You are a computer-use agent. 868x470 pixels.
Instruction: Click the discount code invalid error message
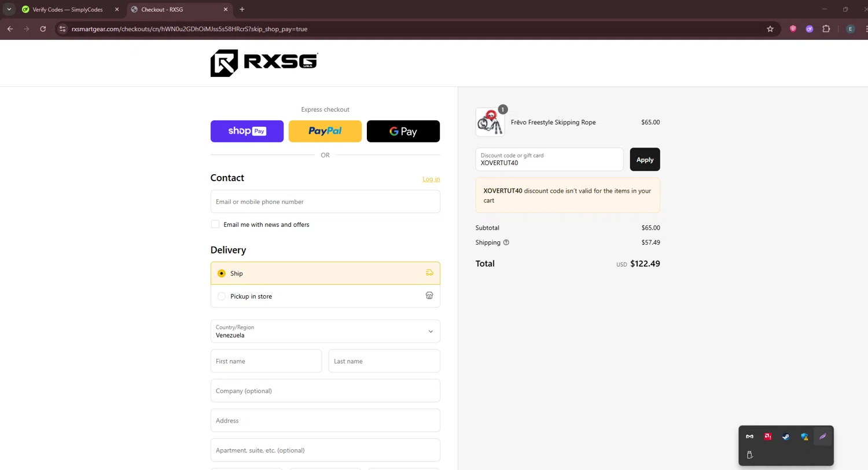[x=568, y=196]
